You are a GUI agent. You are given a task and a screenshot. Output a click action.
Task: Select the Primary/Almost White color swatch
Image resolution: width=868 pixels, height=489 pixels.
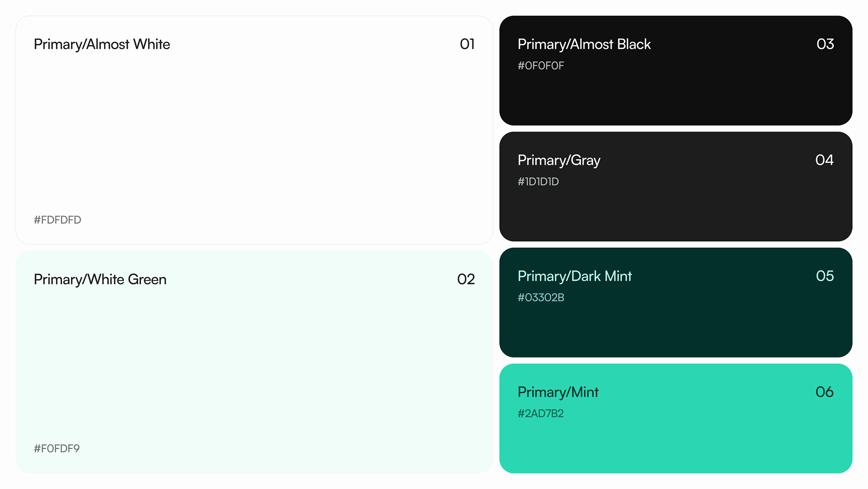point(254,130)
